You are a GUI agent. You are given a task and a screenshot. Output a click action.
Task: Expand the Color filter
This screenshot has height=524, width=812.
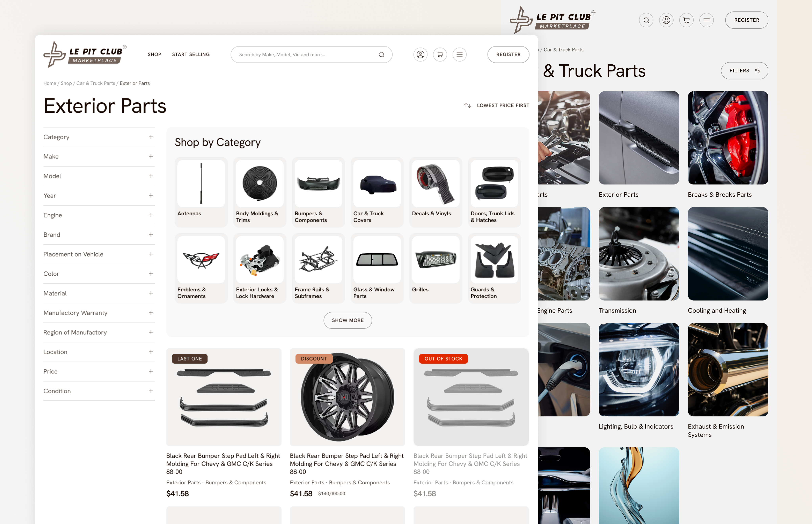[99, 274]
